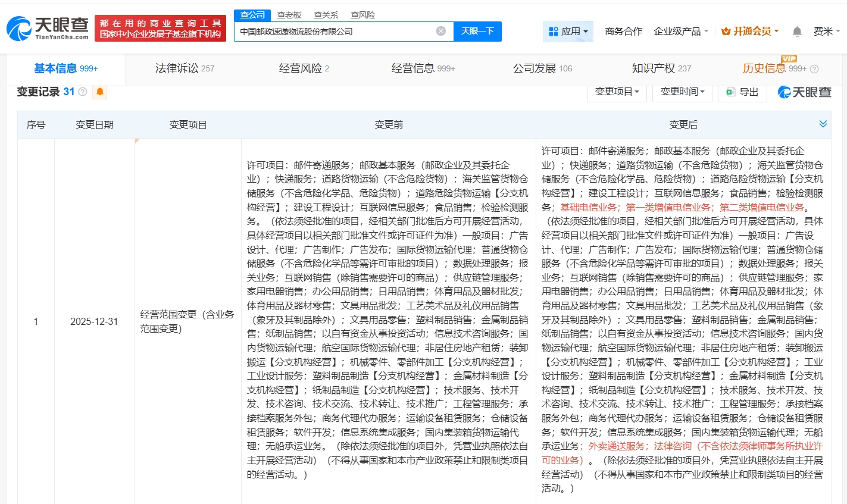This screenshot has width=847, height=504.
Task: Clear the search box text
Action: click(x=440, y=31)
